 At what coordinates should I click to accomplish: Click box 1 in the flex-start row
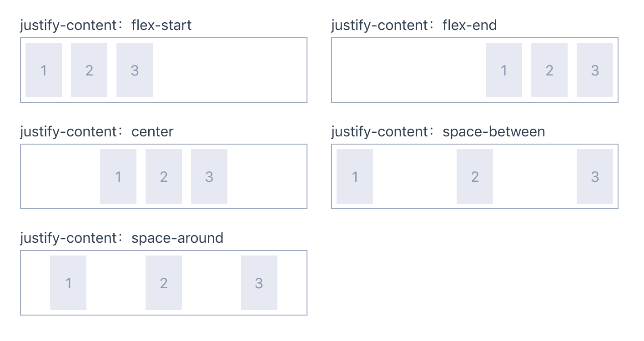pos(44,70)
